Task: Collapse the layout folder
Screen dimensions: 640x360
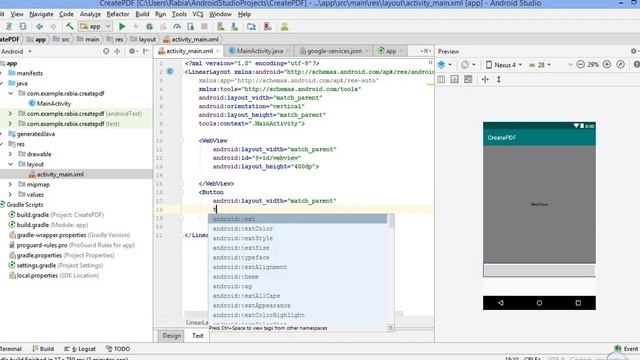Action: 11,164
